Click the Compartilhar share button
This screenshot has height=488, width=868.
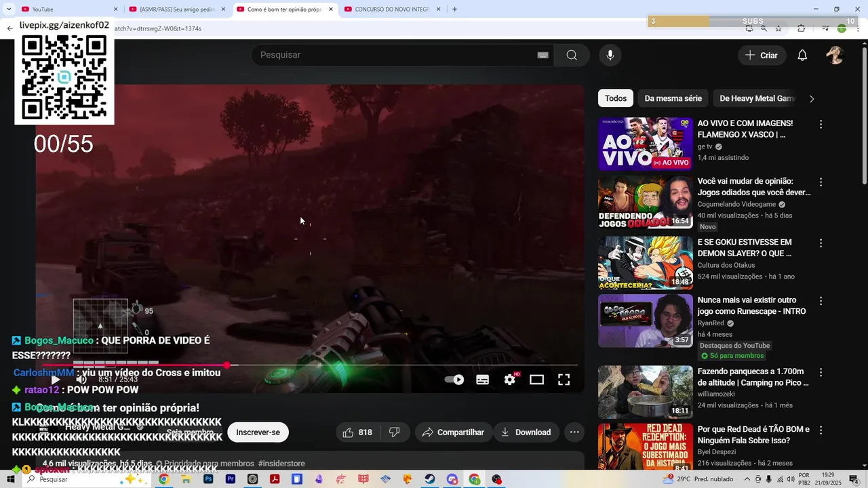(454, 432)
